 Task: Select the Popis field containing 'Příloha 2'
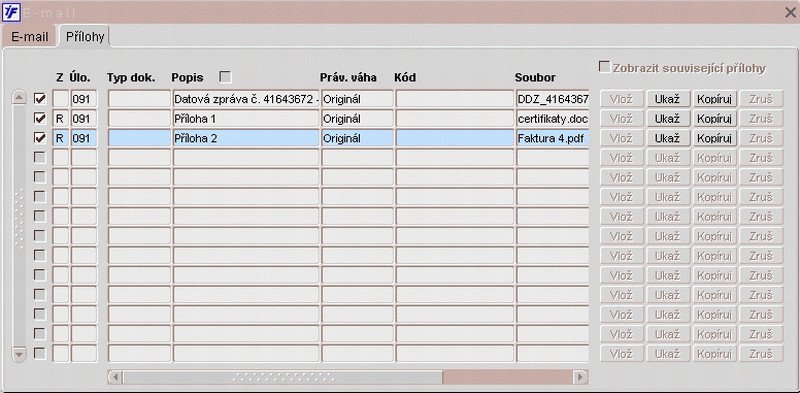[x=246, y=138]
